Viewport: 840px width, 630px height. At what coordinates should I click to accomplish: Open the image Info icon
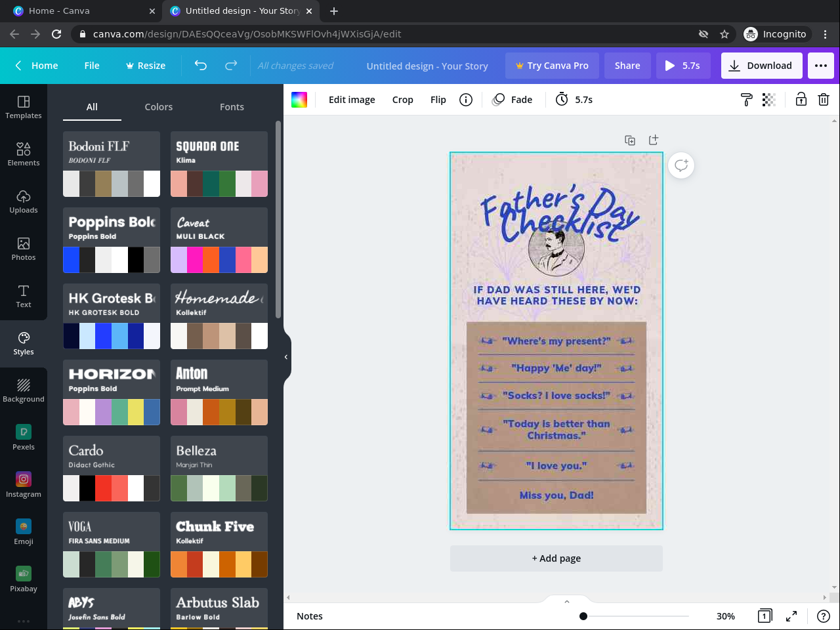click(x=466, y=100)
